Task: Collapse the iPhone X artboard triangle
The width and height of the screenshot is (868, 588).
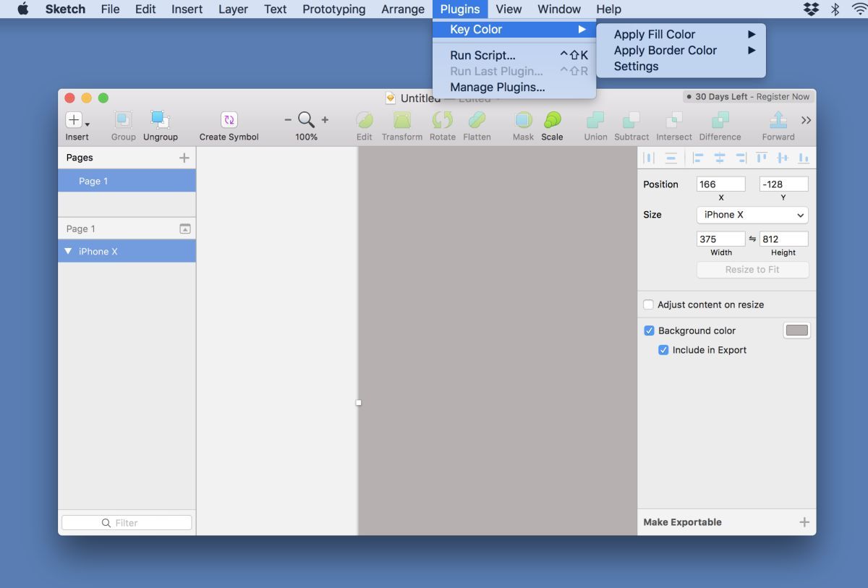Action: 68,251
